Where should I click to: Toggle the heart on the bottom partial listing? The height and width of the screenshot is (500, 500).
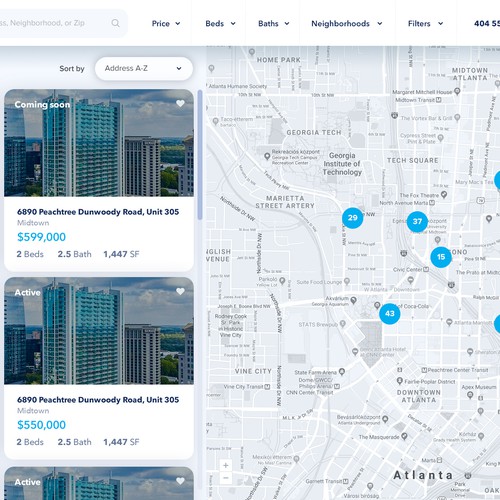pos(180,481)
